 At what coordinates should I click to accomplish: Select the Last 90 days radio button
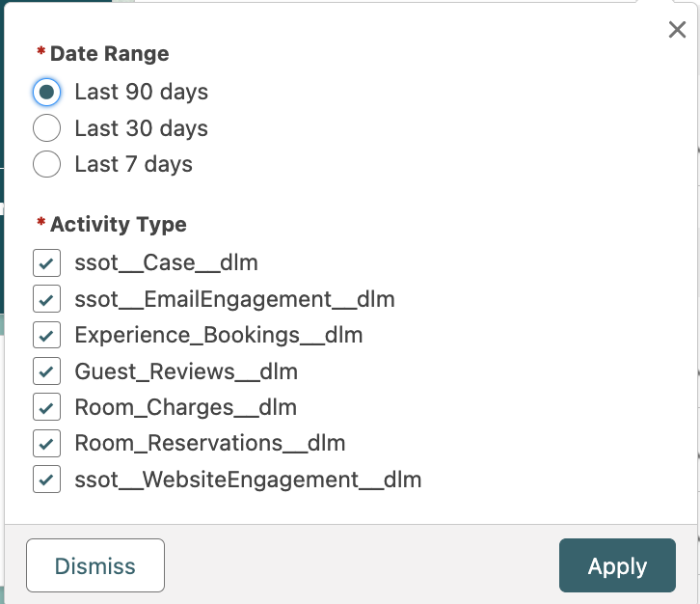coord(46,92)
